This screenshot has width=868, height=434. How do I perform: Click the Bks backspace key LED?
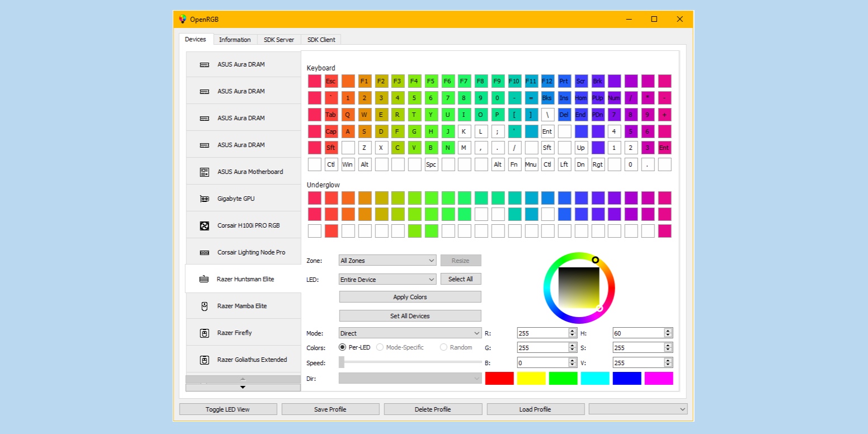point(548,98)
